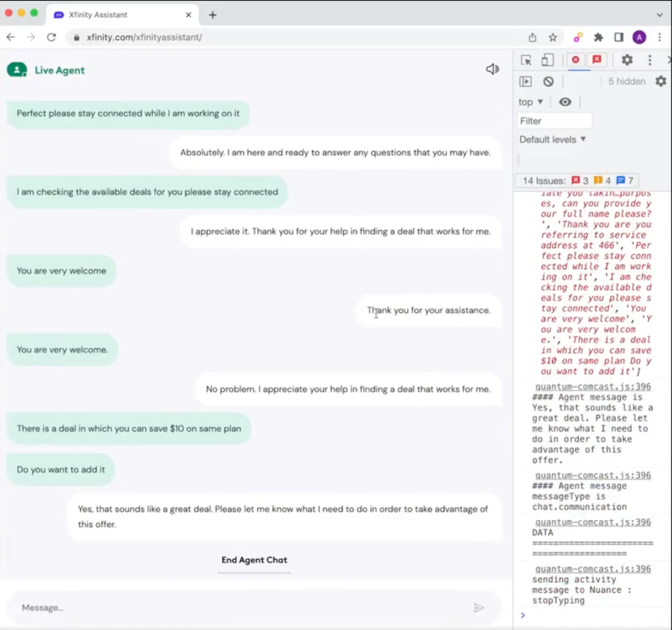
Task: Click the '5 hidden' console label
Action: click(x=627, y=81)
